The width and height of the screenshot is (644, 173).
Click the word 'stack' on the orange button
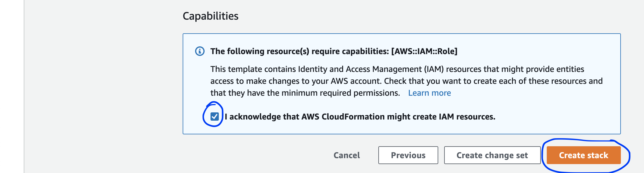click(598, 155)
